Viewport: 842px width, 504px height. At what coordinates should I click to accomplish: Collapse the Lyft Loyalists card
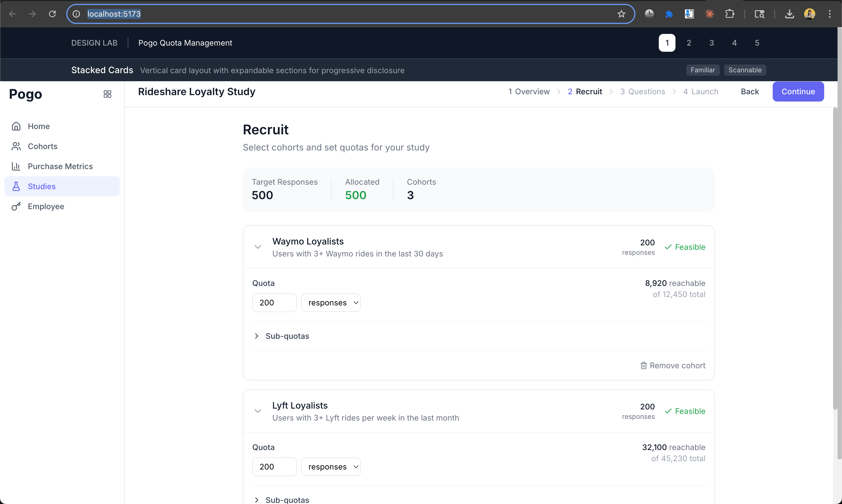[x=258, y=411]
